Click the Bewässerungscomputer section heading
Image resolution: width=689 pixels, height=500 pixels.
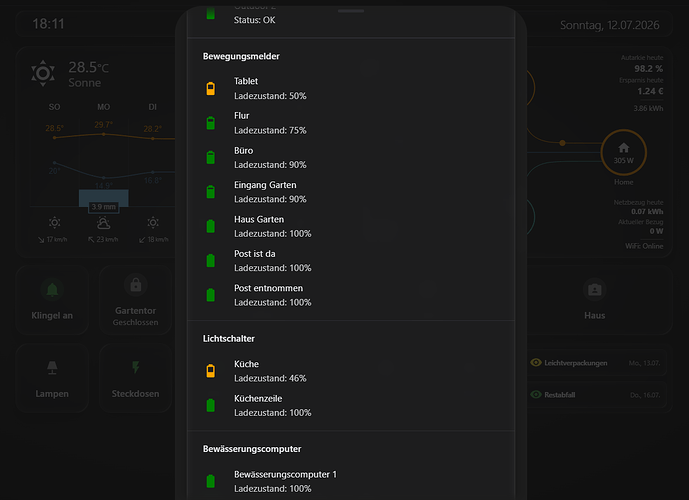252,449
